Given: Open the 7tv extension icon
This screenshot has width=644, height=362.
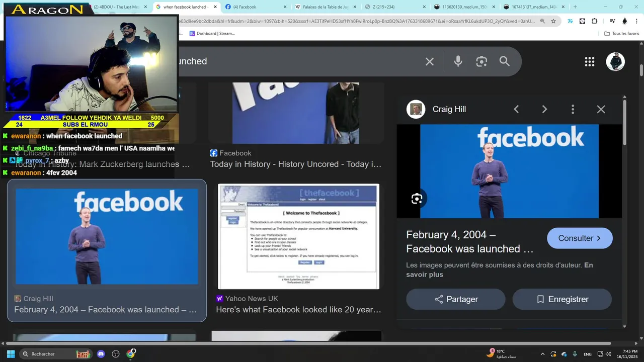Looking at the screenshot, I should click(x=570, y=21).
